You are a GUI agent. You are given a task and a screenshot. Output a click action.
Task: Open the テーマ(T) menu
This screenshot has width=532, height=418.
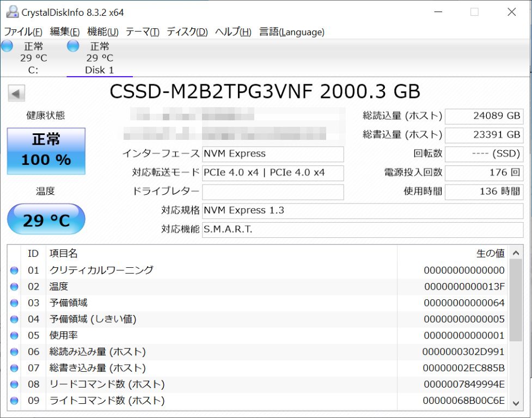142,32
